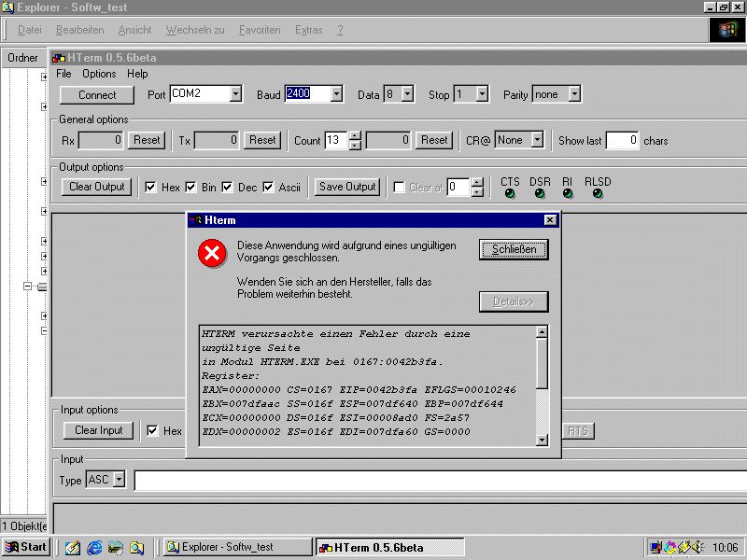Click the RLSD status indicator LED

tap(598, 194)
